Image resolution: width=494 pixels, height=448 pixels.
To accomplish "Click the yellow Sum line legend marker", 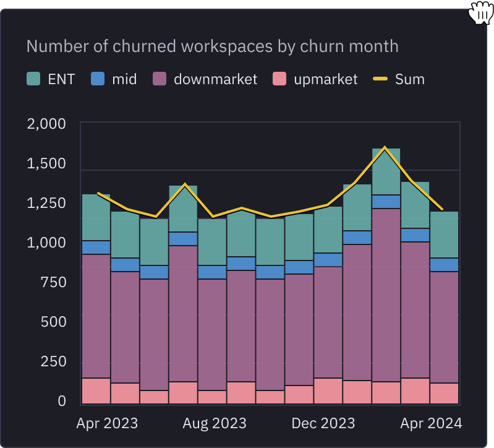I will click(381, 79).
